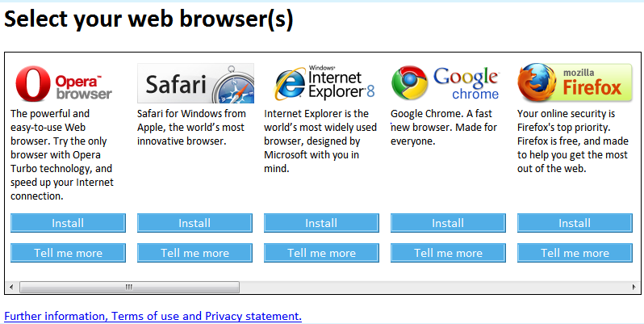Install Internet Explorer
This screenshot has width=644, height=324.
click(x=321, y=223)
